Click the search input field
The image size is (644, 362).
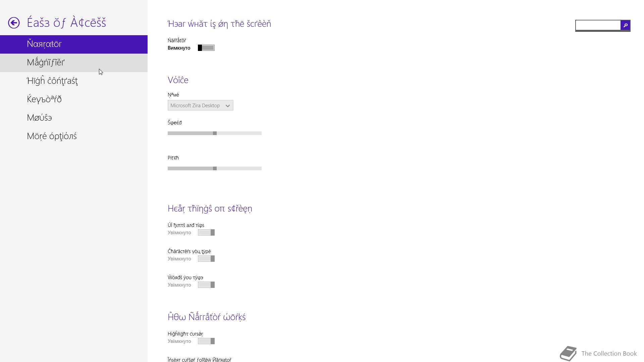point(598,25)
